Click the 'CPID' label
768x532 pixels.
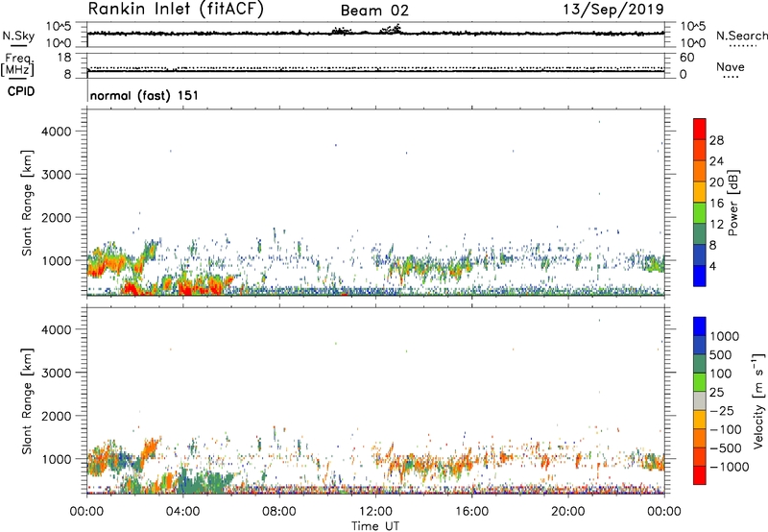[21, 91]
